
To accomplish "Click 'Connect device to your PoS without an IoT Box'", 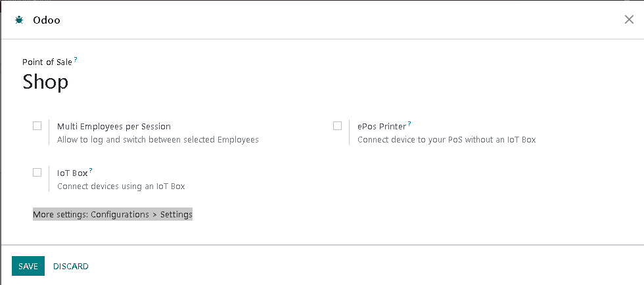I will click(x=446, y=140).
